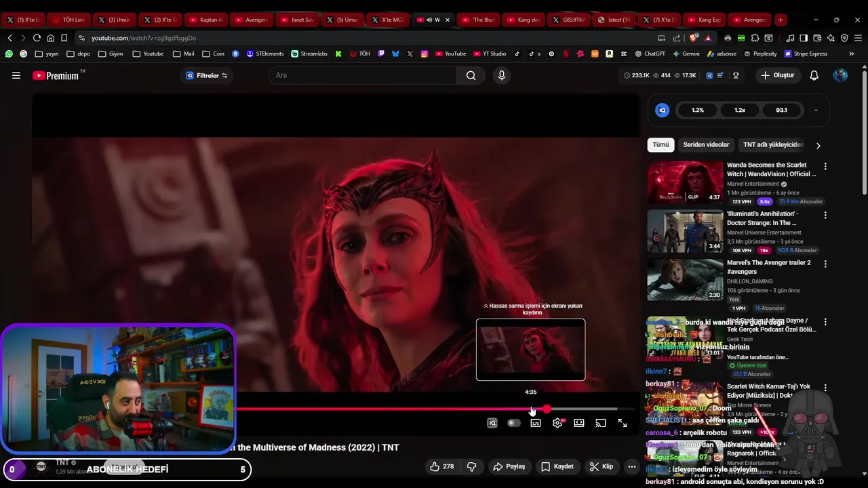The width and height of the screenshot is (868, 488).
Task: Click the Klip clip button
Action: (x=601, y=466)
